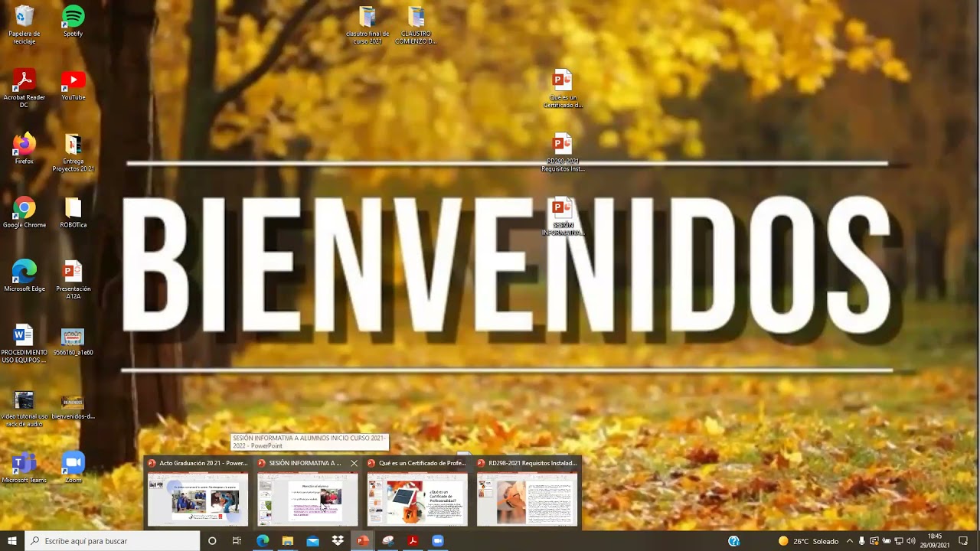
Task: Open Edge from the taskbar
Action: 263,541
